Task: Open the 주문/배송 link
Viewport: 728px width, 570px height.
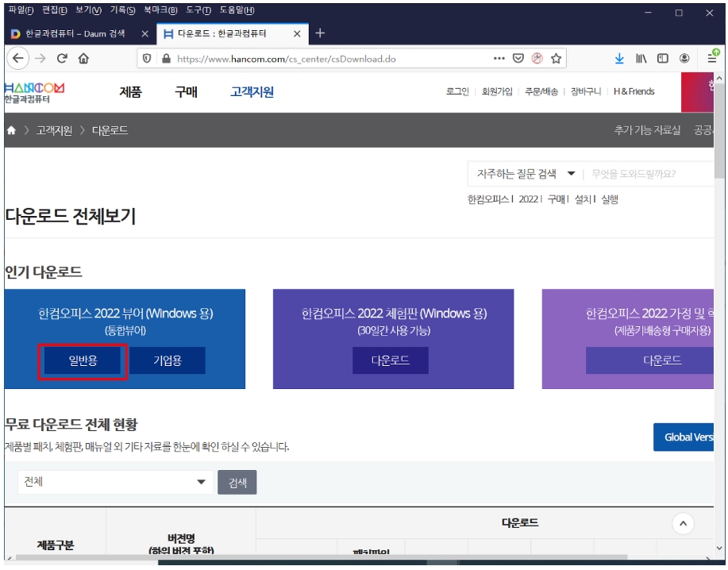Action: 541,91
